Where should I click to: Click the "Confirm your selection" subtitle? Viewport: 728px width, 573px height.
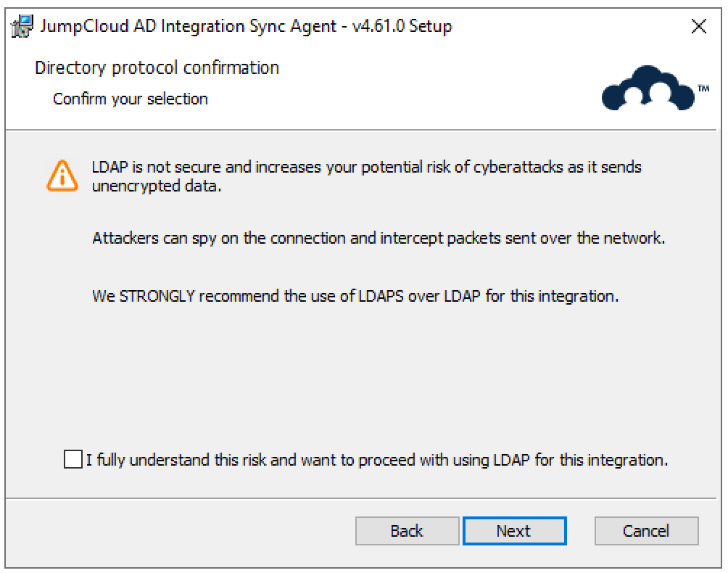(x=131, y=99)
